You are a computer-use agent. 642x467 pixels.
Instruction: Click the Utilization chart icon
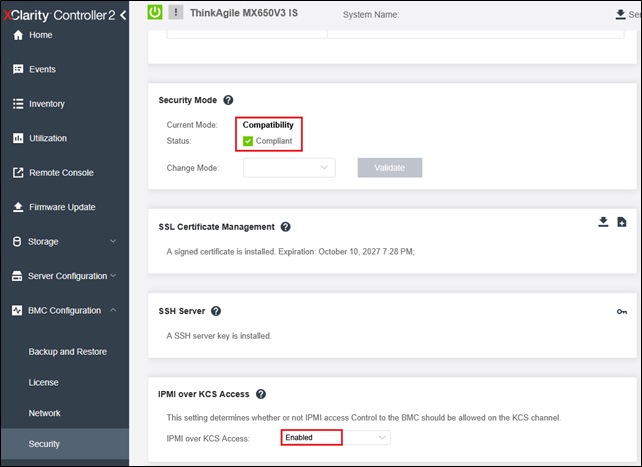pos(18,138)
